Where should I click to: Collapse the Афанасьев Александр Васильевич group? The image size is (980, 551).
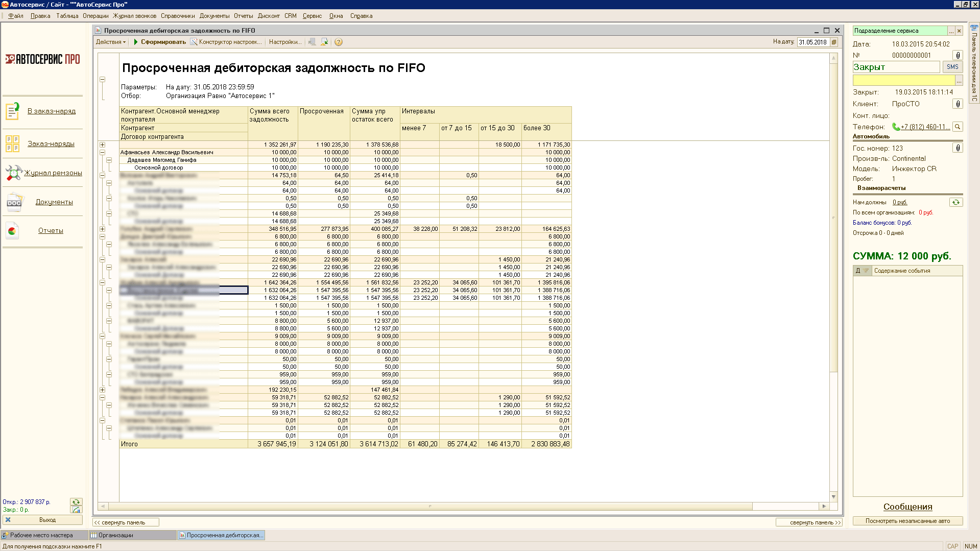tap(102, 152)
